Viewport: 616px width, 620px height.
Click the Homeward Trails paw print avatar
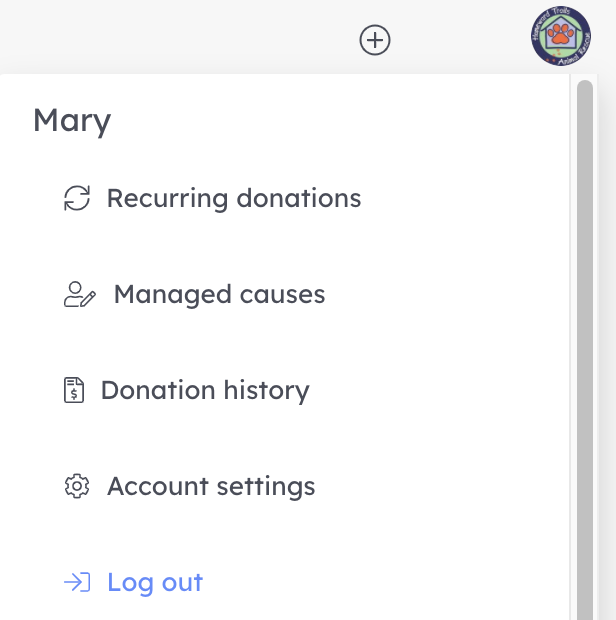[561, 36]
